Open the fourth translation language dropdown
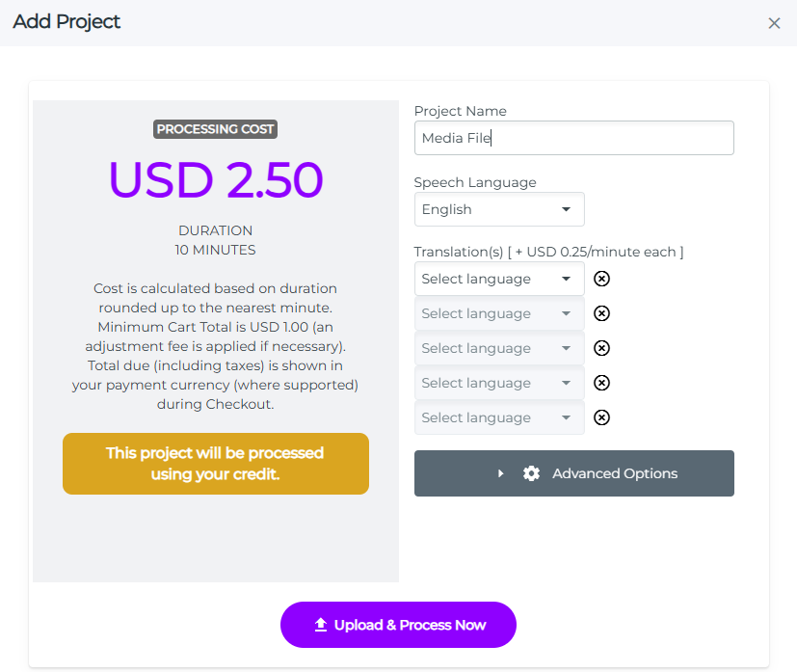The image size is (797, 672). click(x=498, y=383)
